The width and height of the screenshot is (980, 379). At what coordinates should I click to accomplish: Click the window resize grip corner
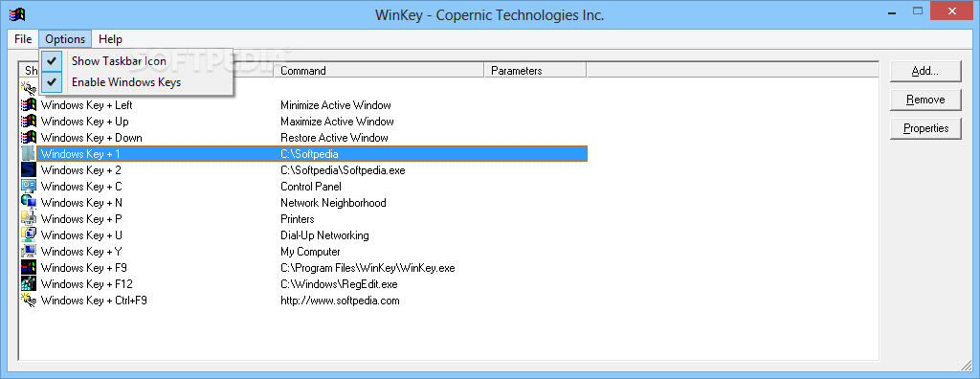point(967,366)
